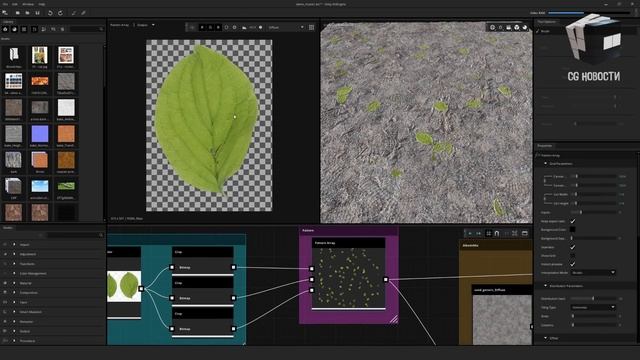Expand the Color Management category
The width and height of the screenshot is (640, 360).
(14, 273)
